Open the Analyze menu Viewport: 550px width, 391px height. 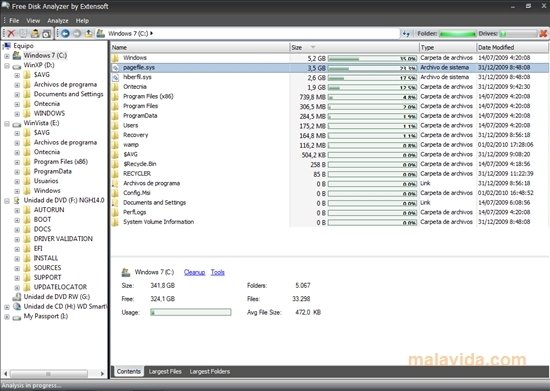coord(58,21)
